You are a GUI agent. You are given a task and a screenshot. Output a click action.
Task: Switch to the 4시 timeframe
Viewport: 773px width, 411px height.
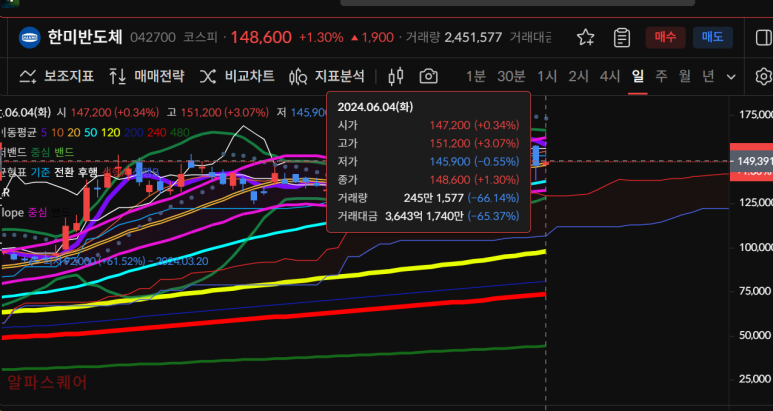pos(610,76)
